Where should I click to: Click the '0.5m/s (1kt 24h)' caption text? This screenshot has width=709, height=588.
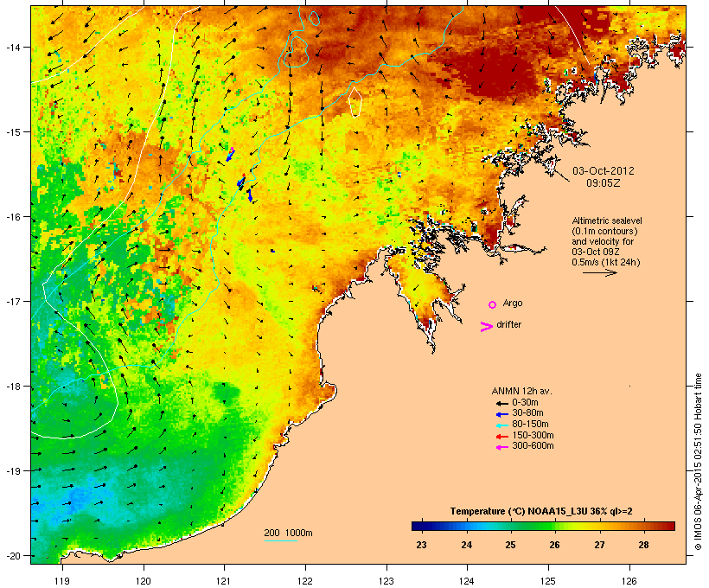(606, 262)
